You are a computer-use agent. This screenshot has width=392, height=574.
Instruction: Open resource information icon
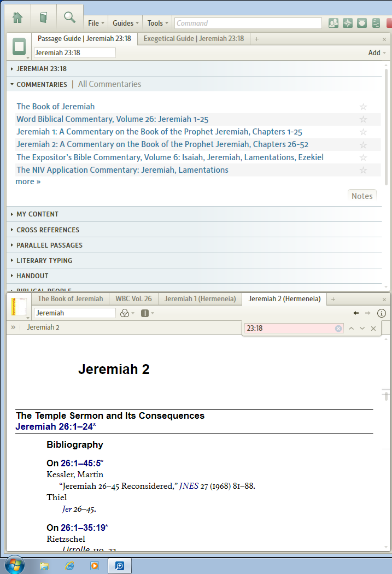coord(382,313)
